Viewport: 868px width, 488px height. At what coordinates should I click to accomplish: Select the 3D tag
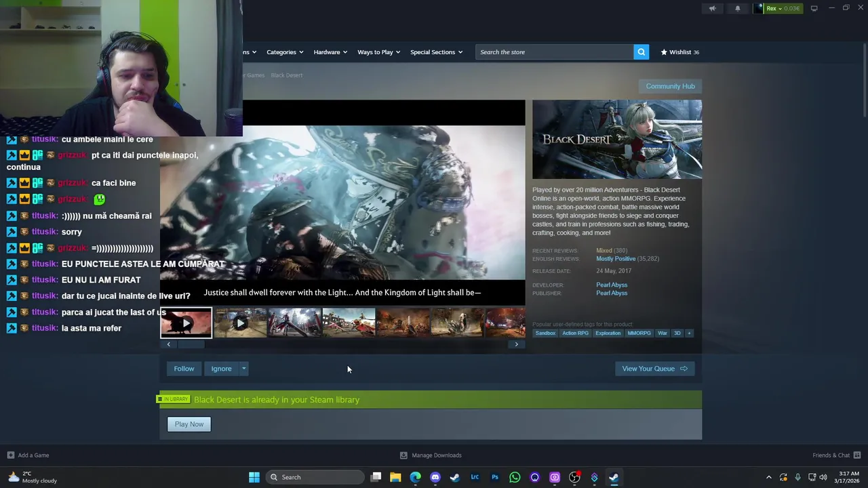(x=677, y=333)
